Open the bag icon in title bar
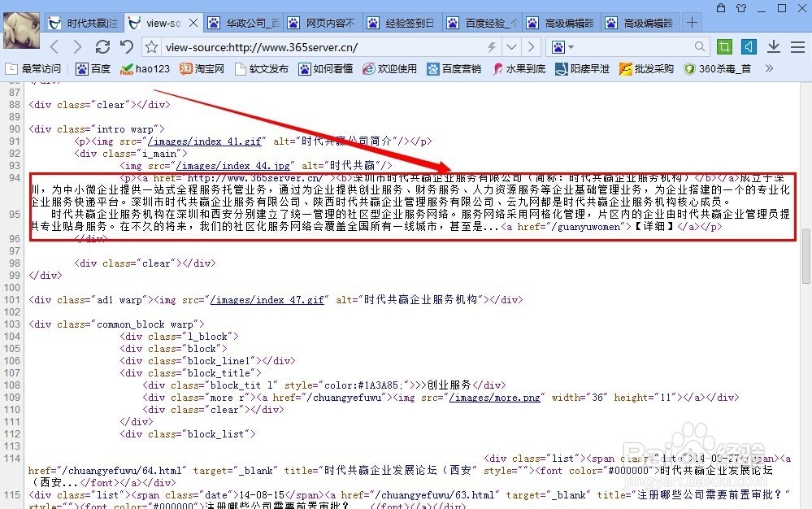The height and width of the screenshot is (509, 812). pyautogui.click(x=721, y=8)
